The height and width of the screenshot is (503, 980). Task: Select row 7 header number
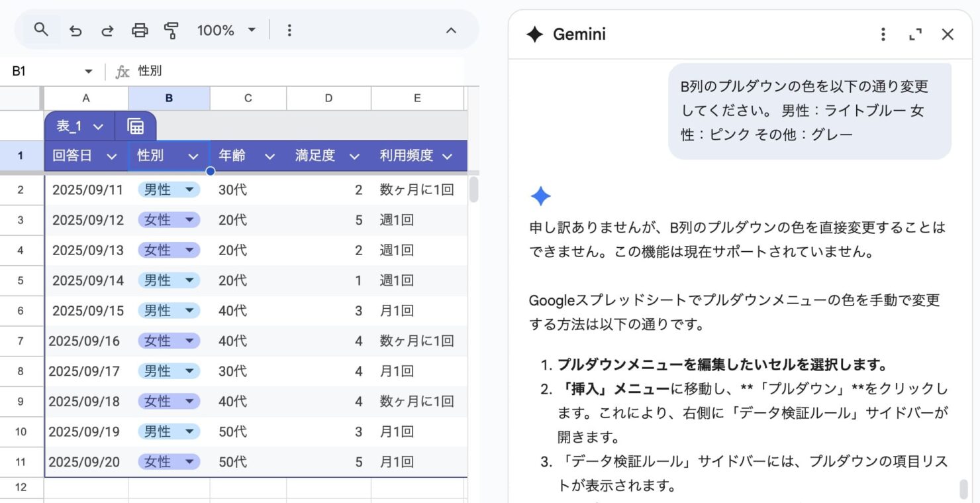21,341
